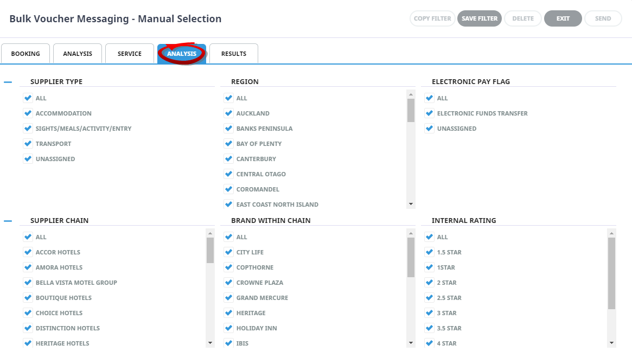Toggle the 1Star rating checkbox

(429, 267)
